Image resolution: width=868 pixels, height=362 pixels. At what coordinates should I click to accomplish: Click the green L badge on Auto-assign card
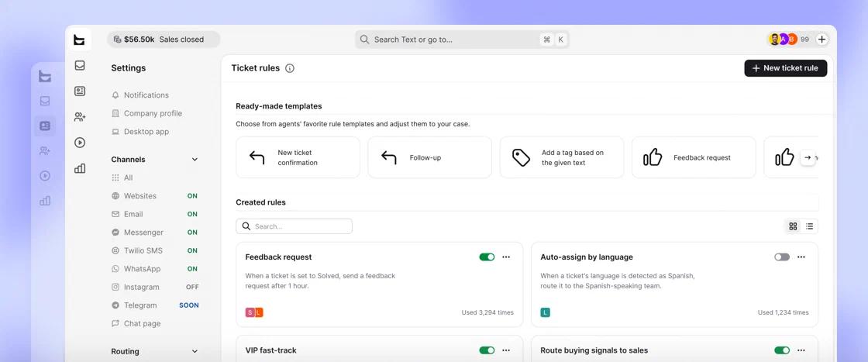(546, 312)
